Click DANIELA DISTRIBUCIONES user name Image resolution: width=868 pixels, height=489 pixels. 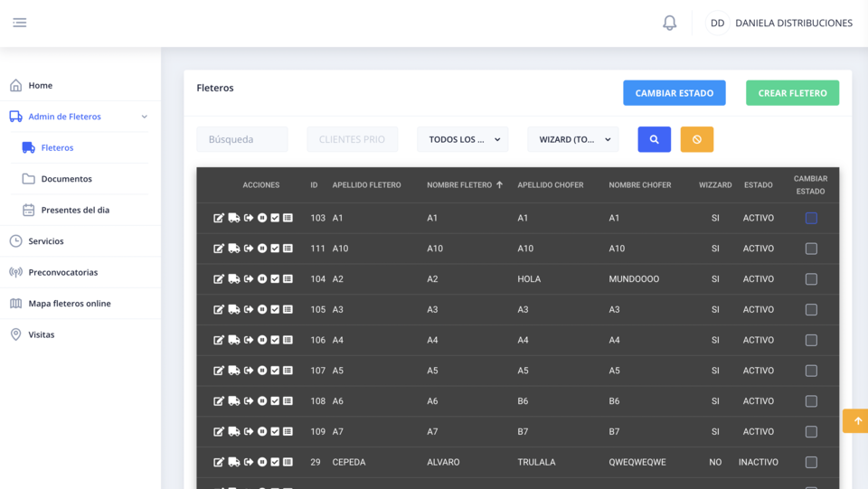point(793,23)
